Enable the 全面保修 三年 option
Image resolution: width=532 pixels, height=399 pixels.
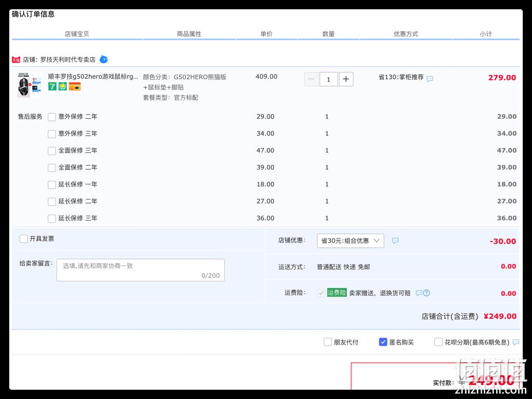click(52, 151)
